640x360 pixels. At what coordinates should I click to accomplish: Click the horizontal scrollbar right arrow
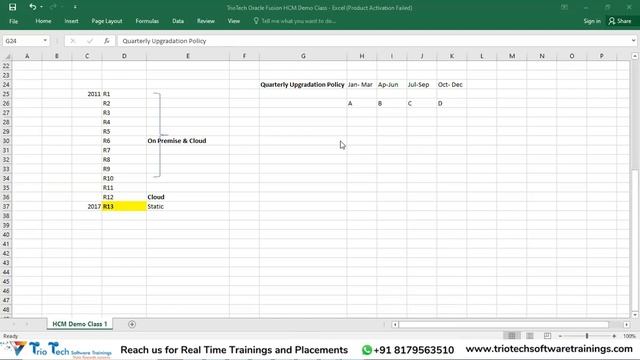(x=627, y=324)
